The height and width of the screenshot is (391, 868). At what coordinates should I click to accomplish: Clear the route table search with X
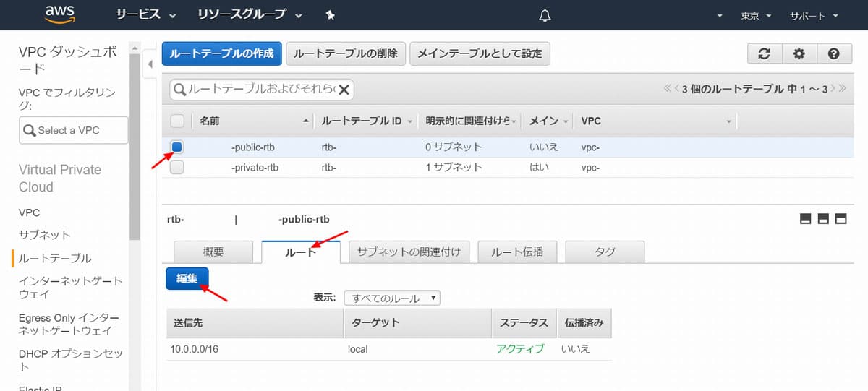click(344, 90)
